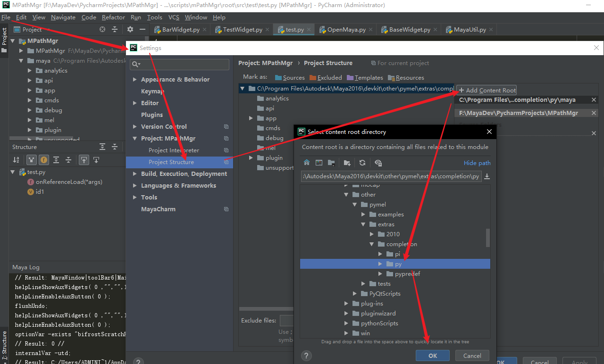Mark folder as Excluded
Viewport: 604px width, 364px height.
[x=326, y=77]
